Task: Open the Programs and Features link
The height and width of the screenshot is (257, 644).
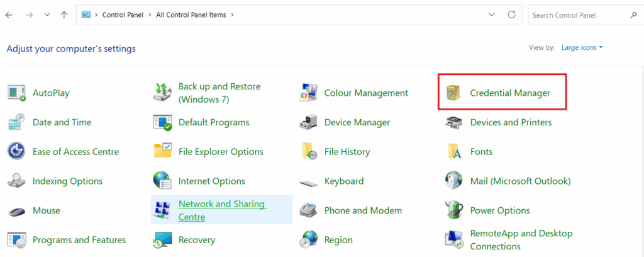Action: (79, 240)
